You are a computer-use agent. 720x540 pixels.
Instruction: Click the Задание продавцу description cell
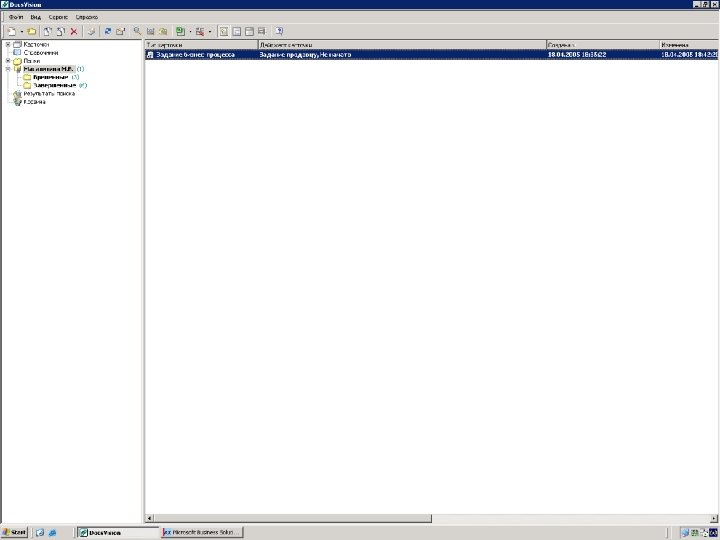point(305,54)
